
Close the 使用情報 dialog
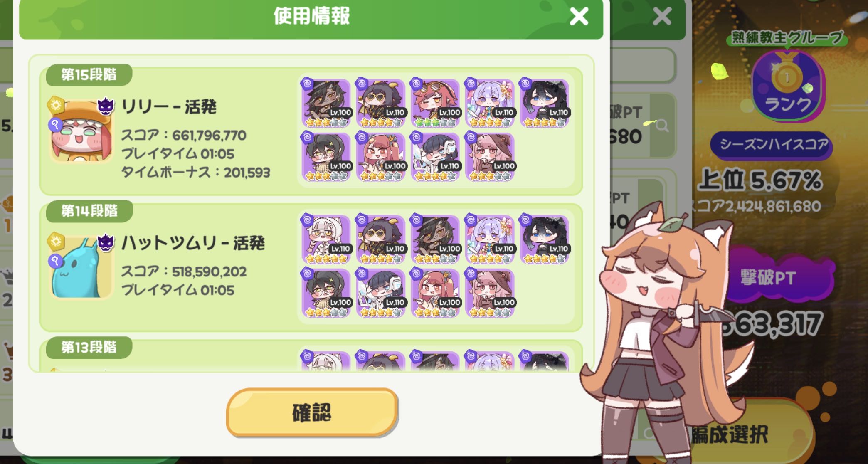(579, 17)
